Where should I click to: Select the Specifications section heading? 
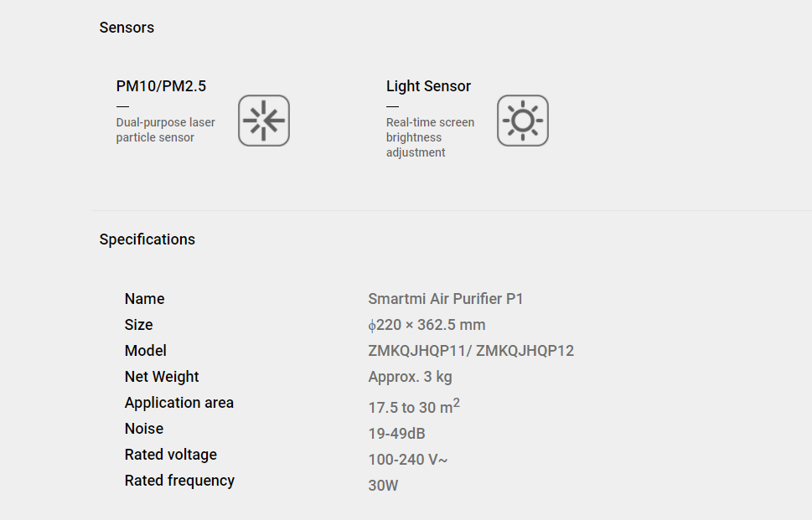tap(147, 239)
